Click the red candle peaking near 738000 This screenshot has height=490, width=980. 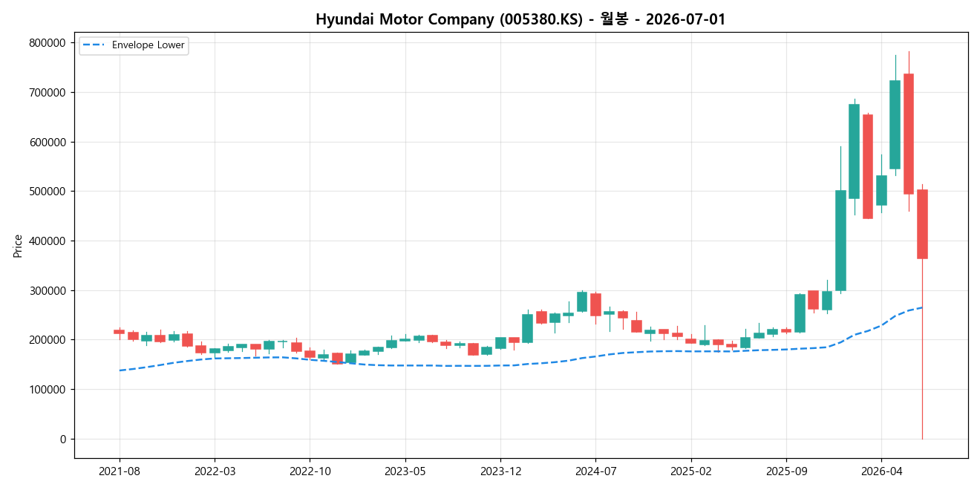pos(909,134)
